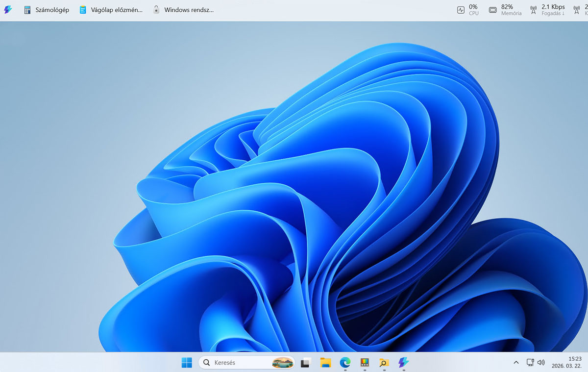
Task: Click the CPU usage indicator
Action: pos(468,10)
